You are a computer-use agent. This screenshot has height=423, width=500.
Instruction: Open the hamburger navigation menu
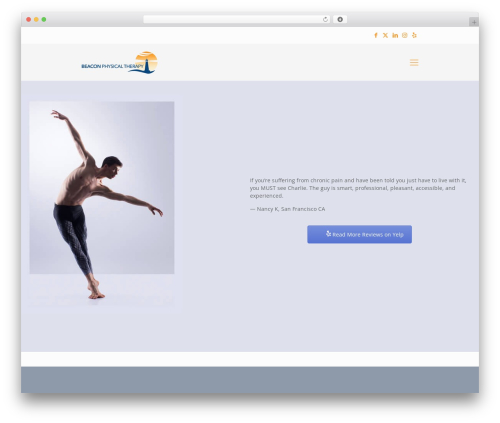point(414,62)
